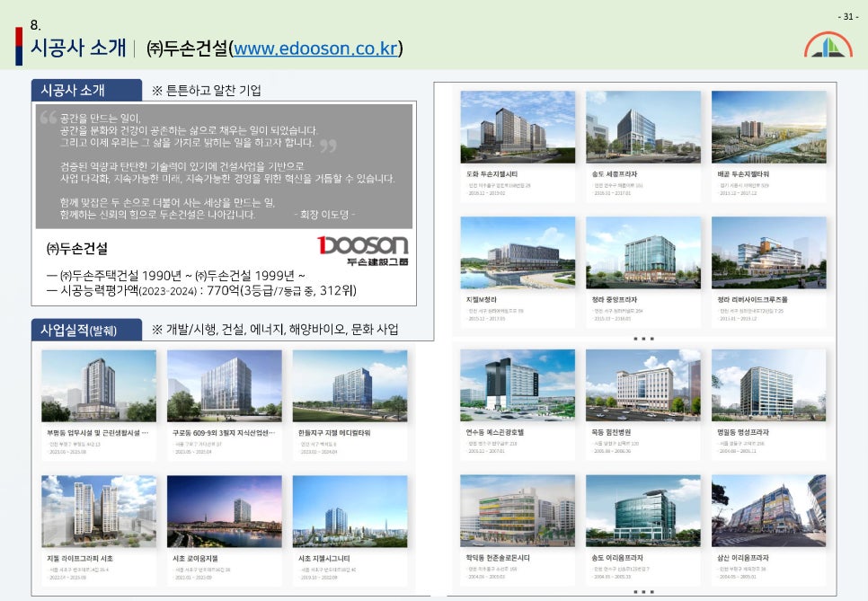The image size is (868, 601).
Task: Select the line ㈜두손주택건설 1990년 ~ ㈜두손건설 1999년
Action: (x=176, y=276)
